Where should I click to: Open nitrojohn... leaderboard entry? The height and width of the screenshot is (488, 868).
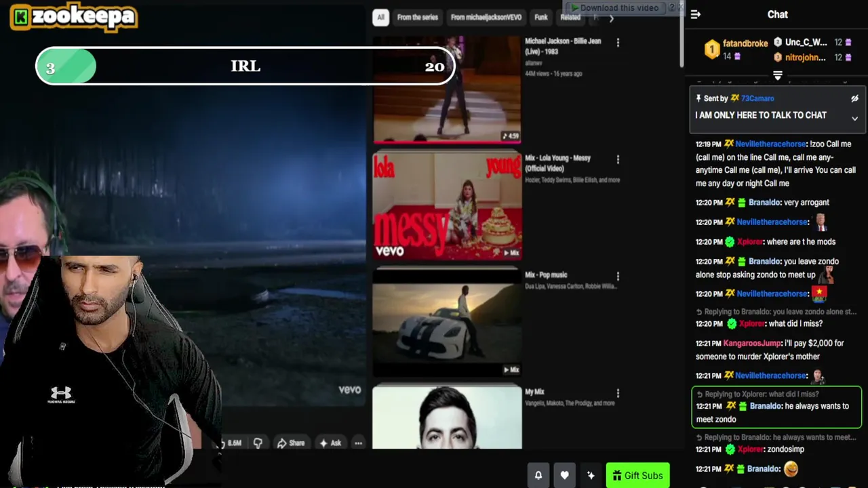tap(805, 58)
